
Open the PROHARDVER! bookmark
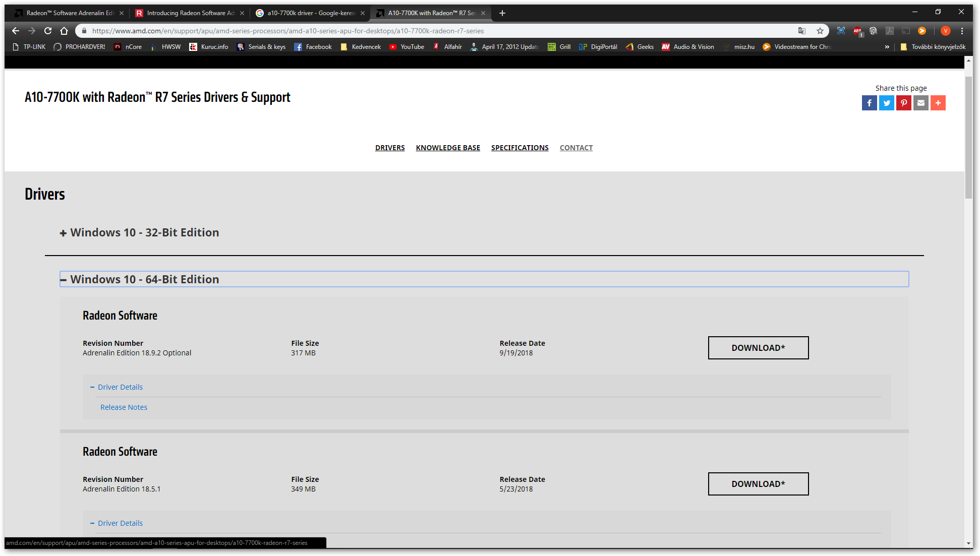[80, 47]
